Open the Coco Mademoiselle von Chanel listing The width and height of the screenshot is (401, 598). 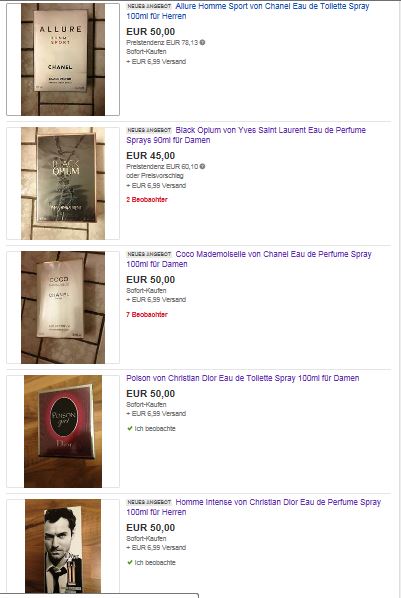(249, 259)
